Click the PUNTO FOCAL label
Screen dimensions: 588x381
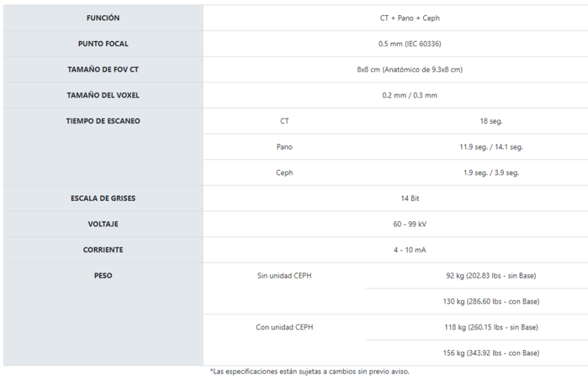pyautogui.click(x=103, y=44)
